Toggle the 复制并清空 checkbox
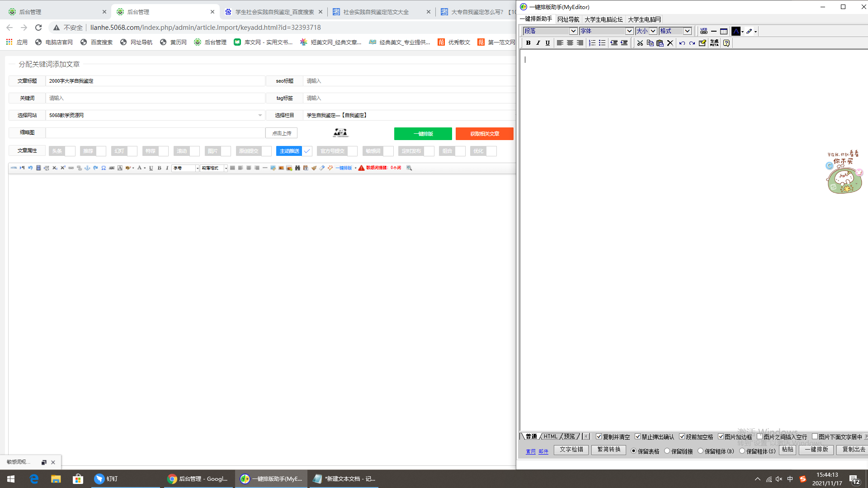The width and height of the screenshot is (868, 488). (599, 436)
